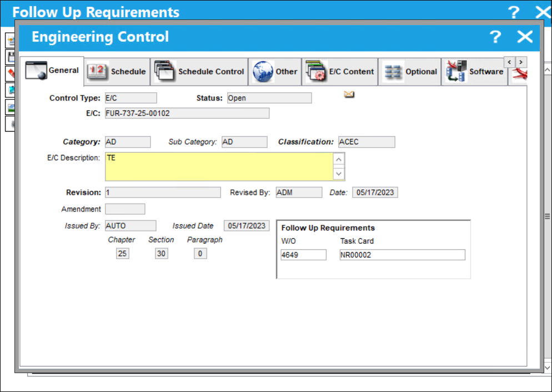Image resolution: width=552 pixels, height=392 pixels.
Task: Switch to the Optional tab
Action: [x=410, y=72]
